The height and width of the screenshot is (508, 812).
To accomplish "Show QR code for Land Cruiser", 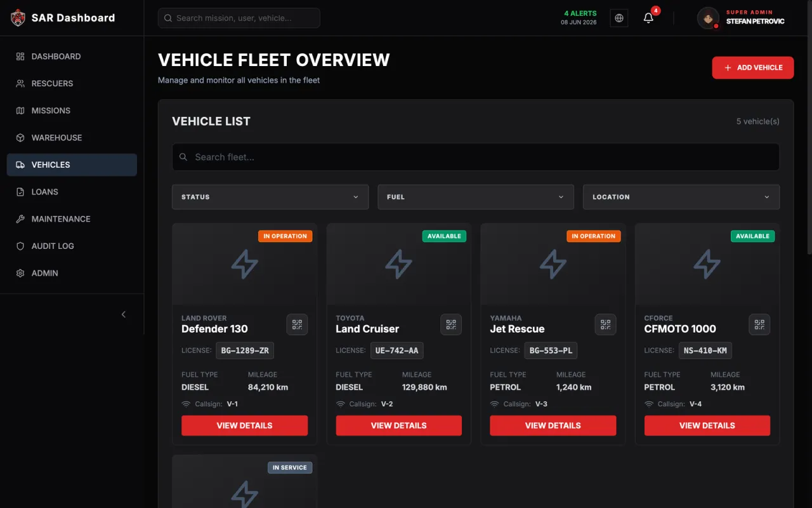I will pyautogui.click(x=451, y=324).
